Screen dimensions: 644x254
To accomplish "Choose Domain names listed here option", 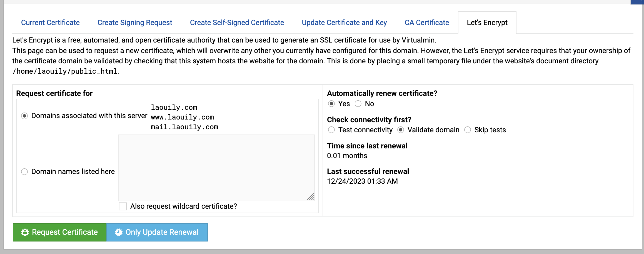I will click(x=24, y=172).
